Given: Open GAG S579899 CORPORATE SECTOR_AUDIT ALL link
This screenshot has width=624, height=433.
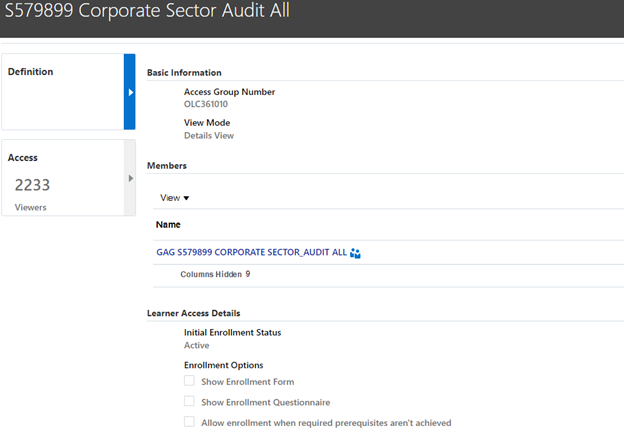Looking at the screenshot, I should click(x=252, y=252).
